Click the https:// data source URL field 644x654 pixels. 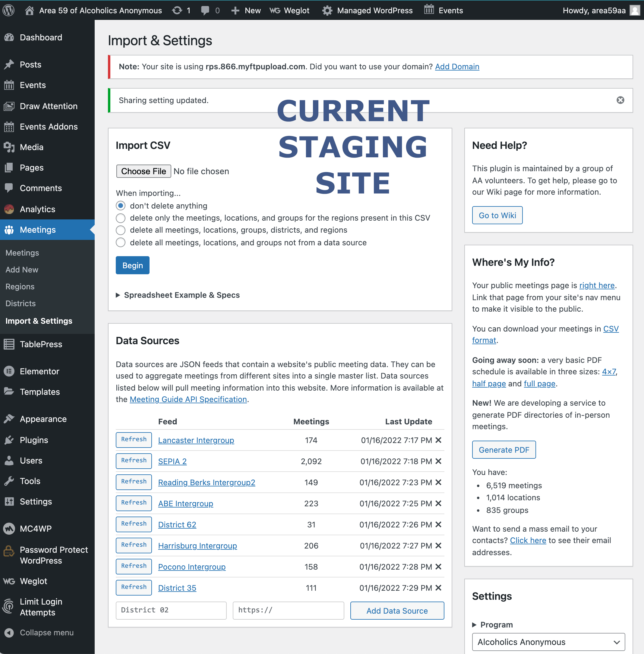(288, 611)
